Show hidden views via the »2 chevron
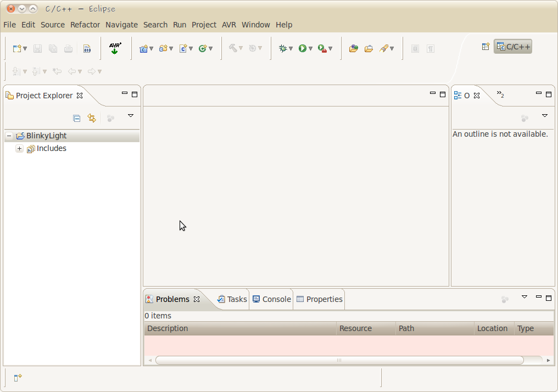Viewport: 558px width, 392px height. [500, 94]
